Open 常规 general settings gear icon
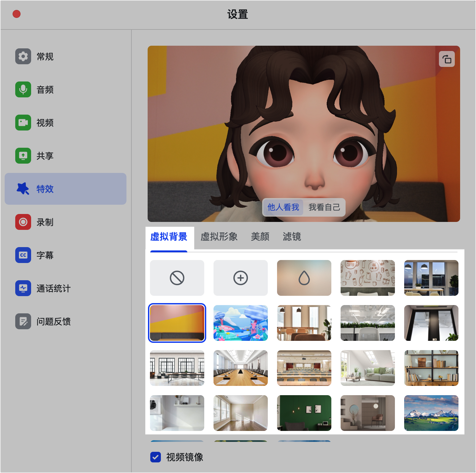Viewport: 476px width, 473px height. pos(23,56)
